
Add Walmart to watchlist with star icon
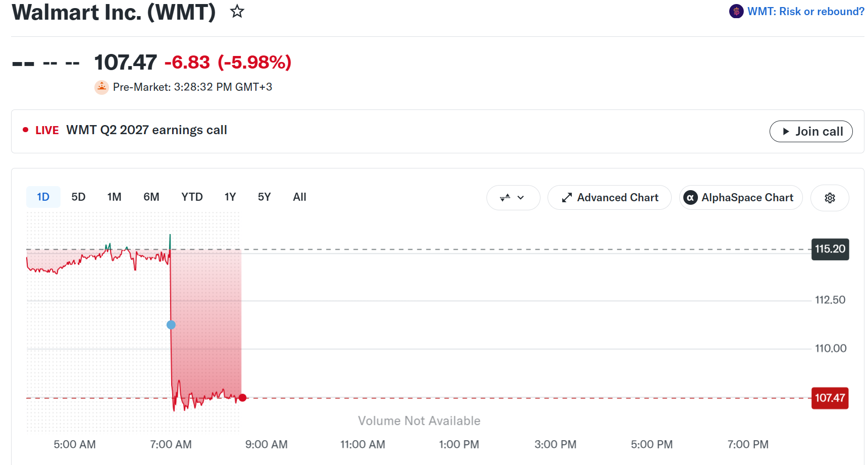point(237,11)
